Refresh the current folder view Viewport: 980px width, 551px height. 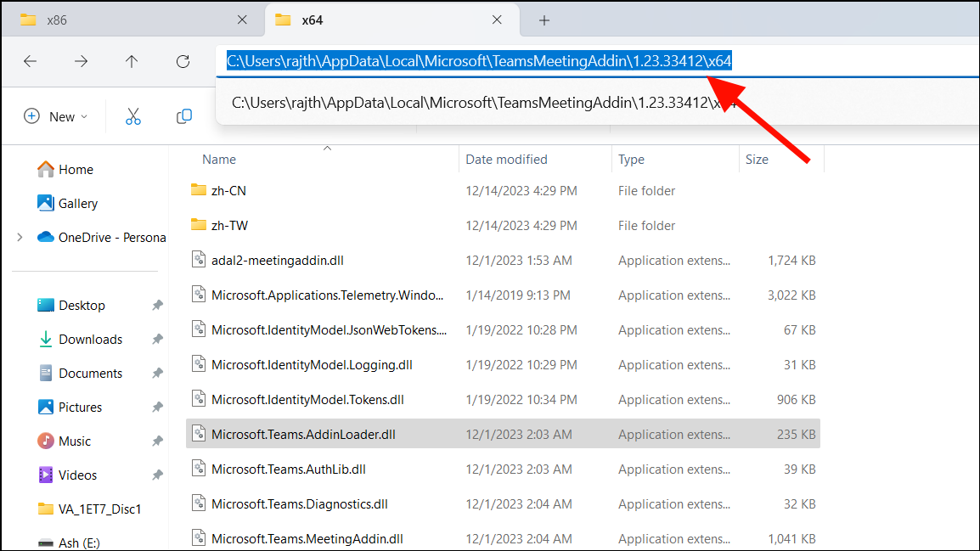point(183,61)
